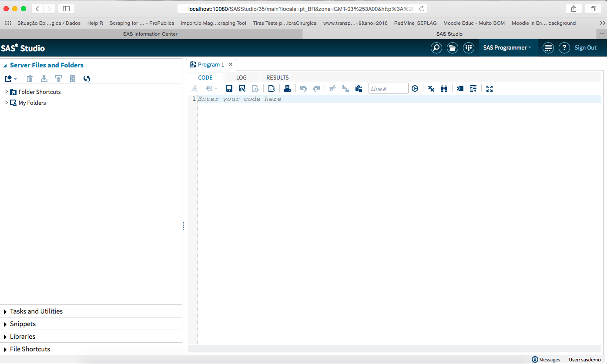
Task: Click the Properties icon in Server Files toolbar
Action: (73, 79)
